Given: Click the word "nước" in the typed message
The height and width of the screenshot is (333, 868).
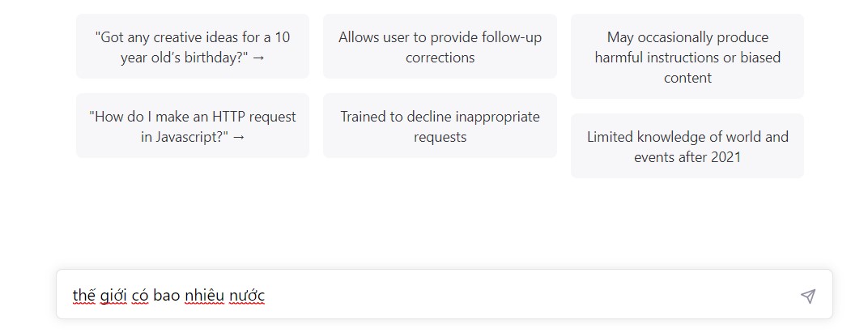Looking at the screenshot, I should pos(246,295).
